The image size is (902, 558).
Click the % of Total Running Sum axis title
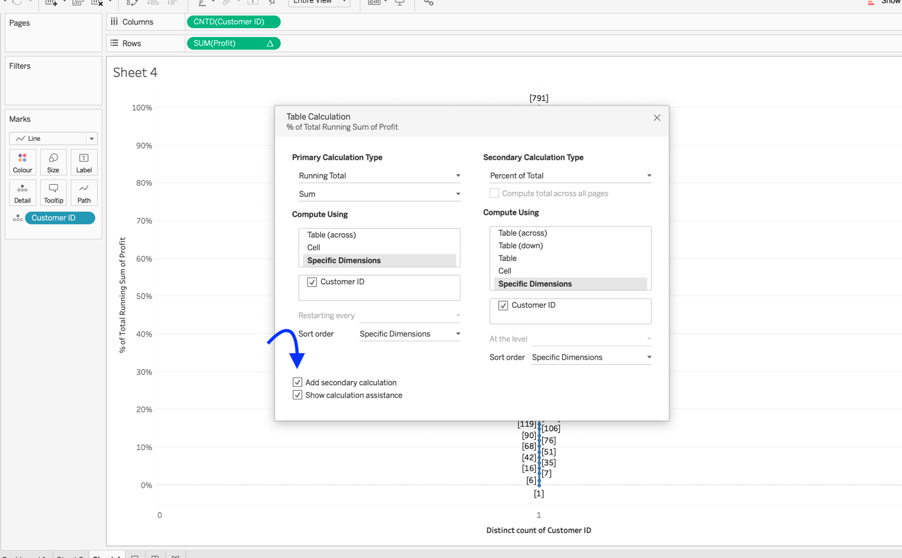coord(122,295)
